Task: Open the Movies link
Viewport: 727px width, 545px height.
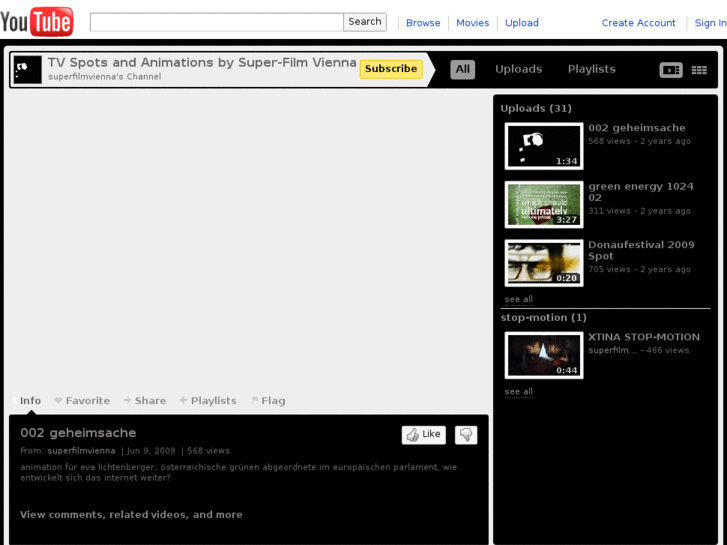Action: (x=472, y=23)
